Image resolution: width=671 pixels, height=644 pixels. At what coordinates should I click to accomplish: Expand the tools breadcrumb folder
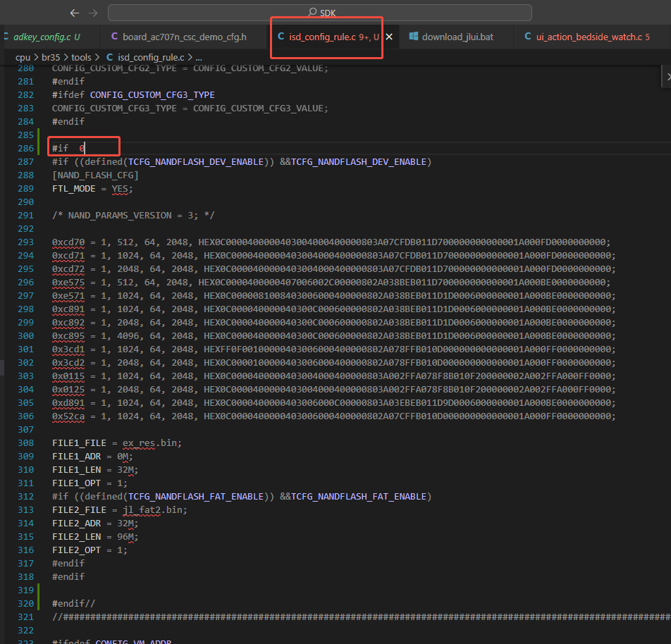pyautogui.click(x=81, y=57)
